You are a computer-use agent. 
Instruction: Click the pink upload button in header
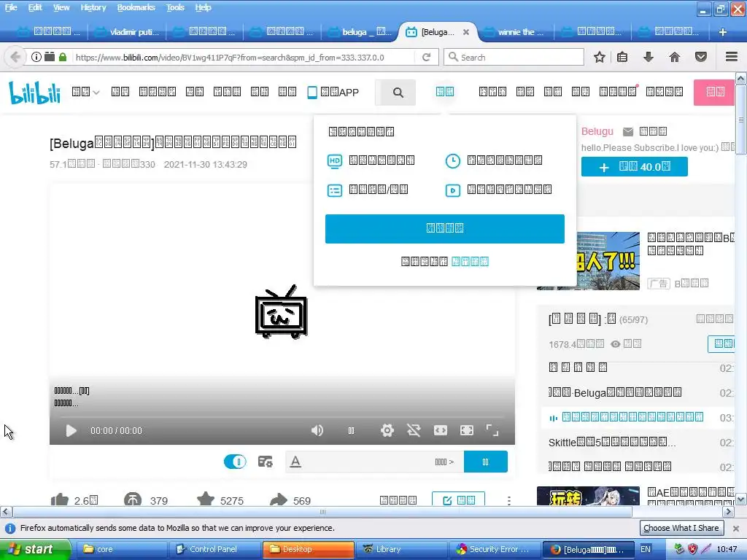[x=715, y=92]
